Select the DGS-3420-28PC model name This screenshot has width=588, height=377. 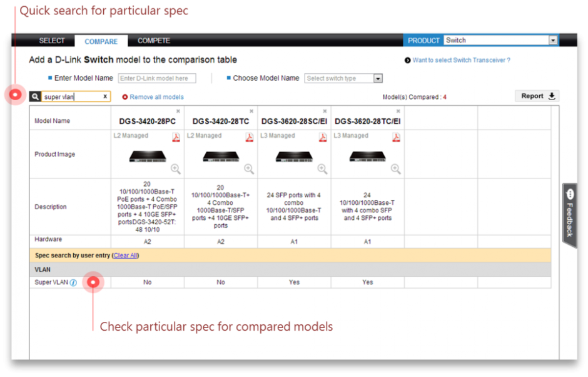(x=148, y=121)
